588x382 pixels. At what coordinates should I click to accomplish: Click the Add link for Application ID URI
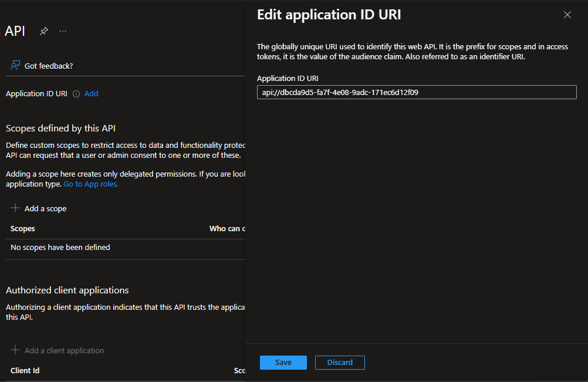click(x=91, y=94)
